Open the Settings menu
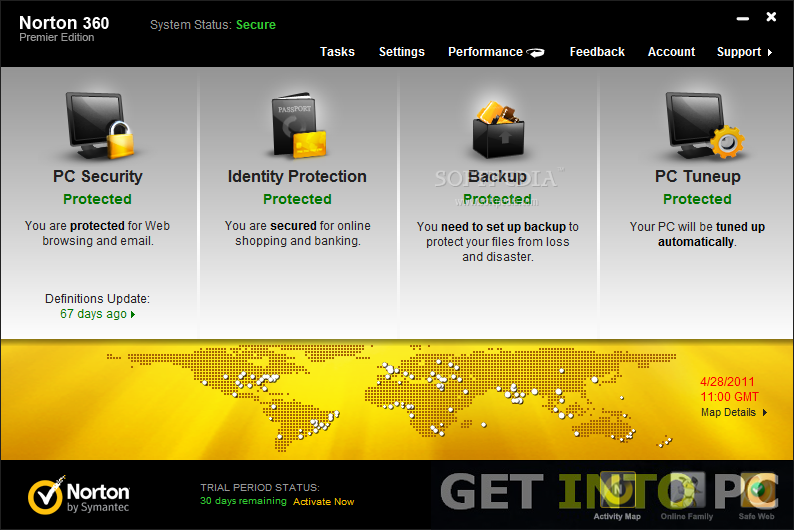 402,52
